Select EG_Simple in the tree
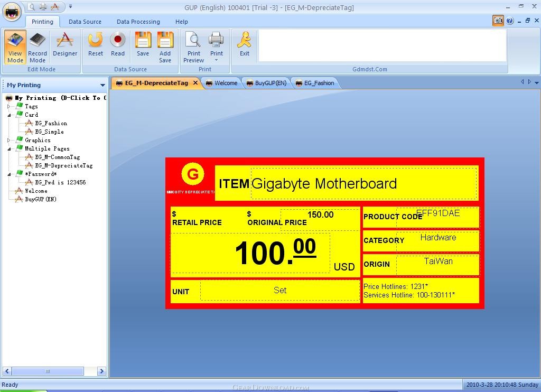 click(x=49, y=132)
